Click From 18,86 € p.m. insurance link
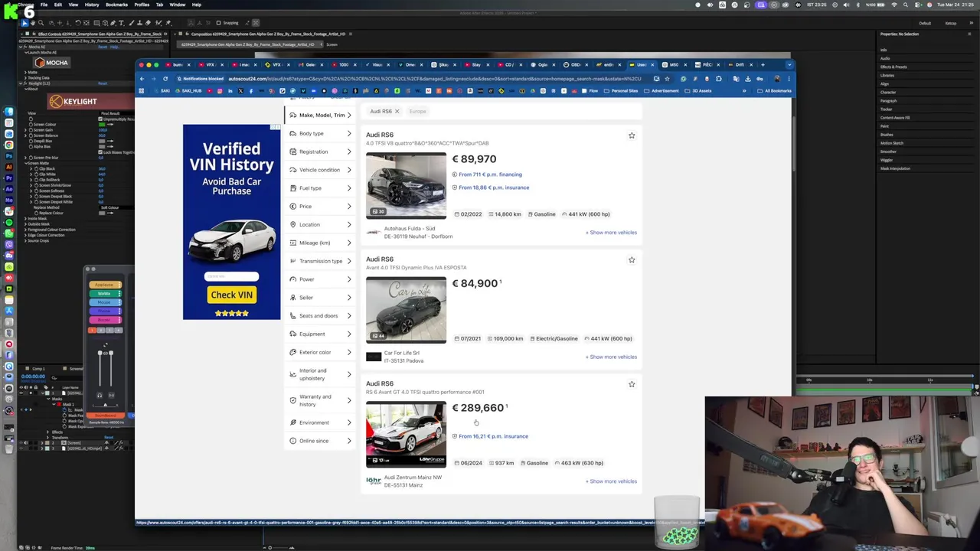The width and height of the screenshot is (980, 551). 494,187
